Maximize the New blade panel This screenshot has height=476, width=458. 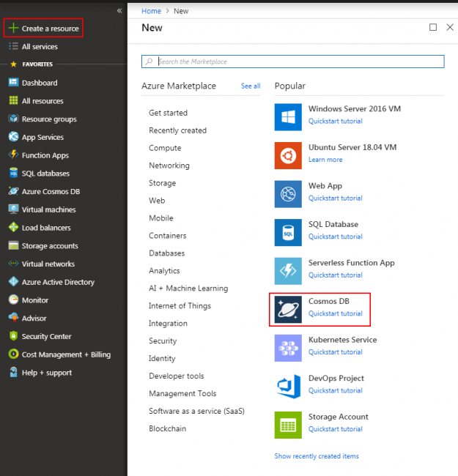[x=432, y=27]
